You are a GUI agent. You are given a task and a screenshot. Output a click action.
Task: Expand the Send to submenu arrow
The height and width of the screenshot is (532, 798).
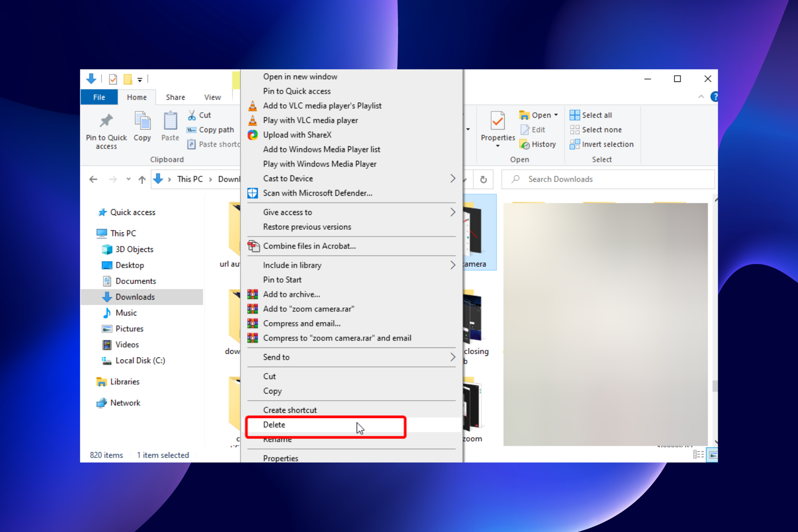[x=453, y=357]
